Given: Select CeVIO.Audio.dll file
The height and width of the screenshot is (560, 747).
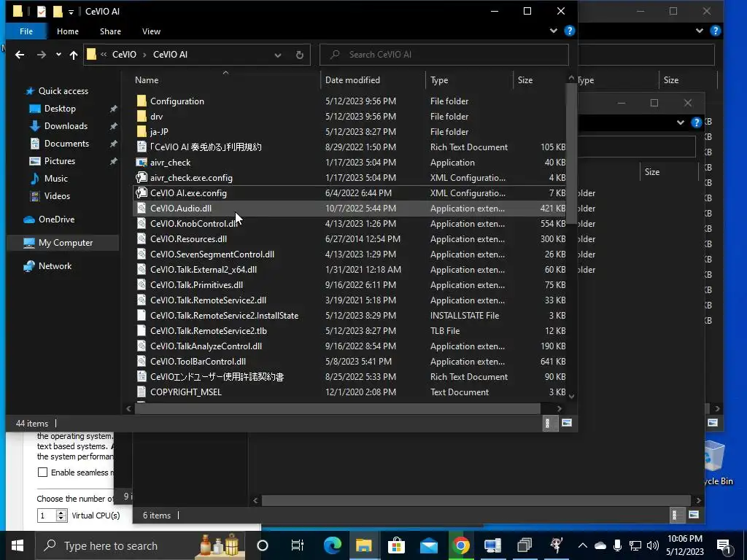Looking at the screenshot, I should pyautogui.click(x=181, y=208).
